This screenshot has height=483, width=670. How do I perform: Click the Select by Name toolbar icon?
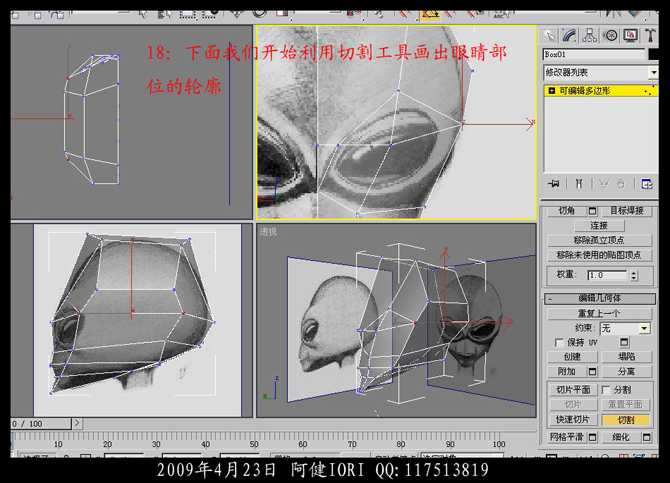pyautogui.click(x=165, y=15)
